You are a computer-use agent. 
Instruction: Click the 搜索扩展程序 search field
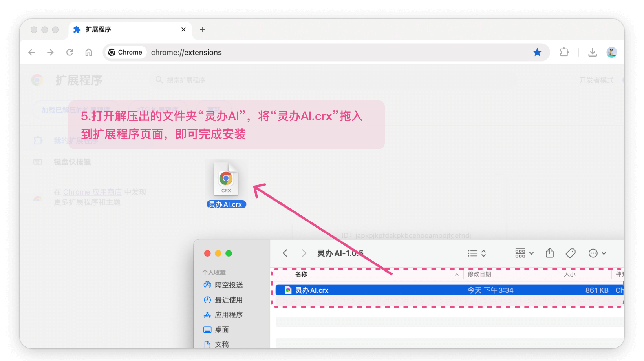point(333,80)
